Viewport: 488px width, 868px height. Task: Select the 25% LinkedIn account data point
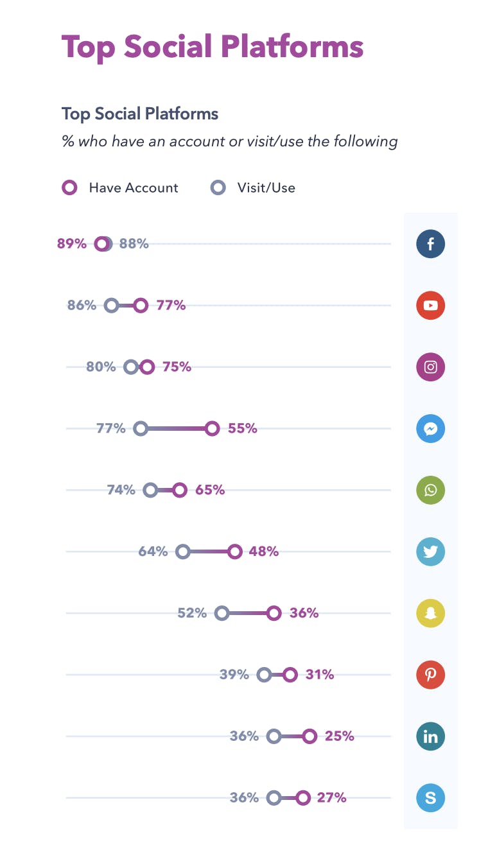tap(309, 736)
